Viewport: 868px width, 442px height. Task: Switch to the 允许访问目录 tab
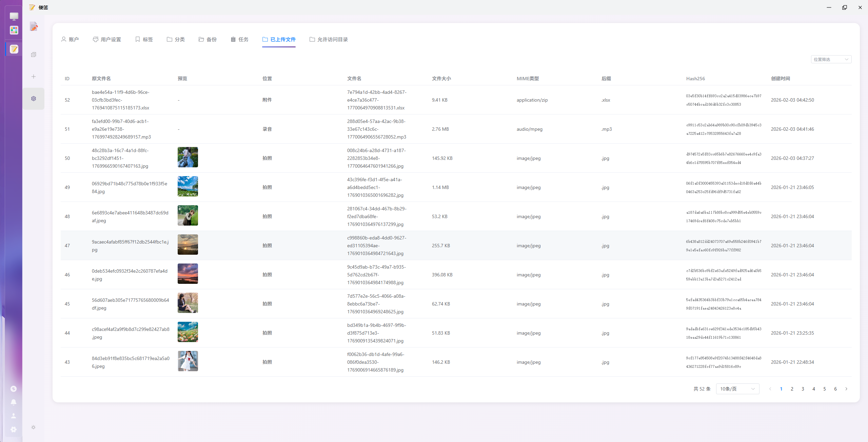pyautogui.click(x=329, y=39)
